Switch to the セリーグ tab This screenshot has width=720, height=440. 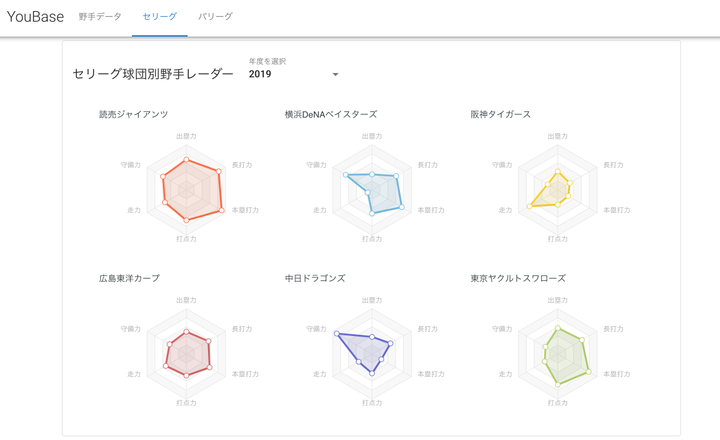click(x=160, y=17)
